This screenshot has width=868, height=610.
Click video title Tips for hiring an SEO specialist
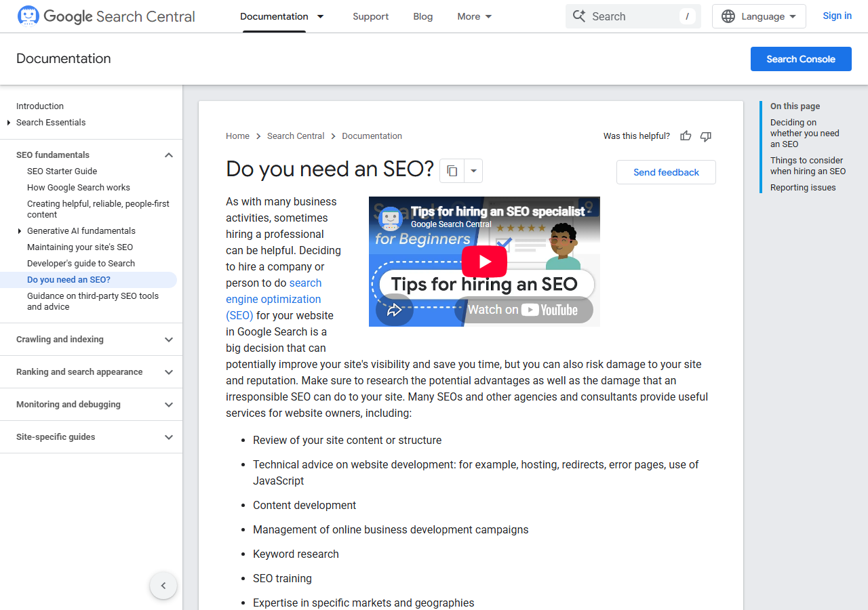(x=498, y=211)
